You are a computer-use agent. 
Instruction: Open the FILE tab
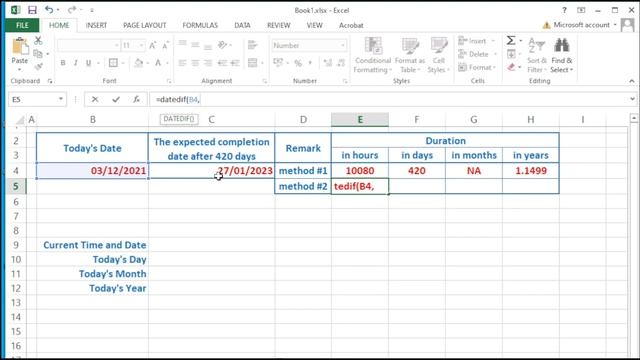[x=22, y=25]
